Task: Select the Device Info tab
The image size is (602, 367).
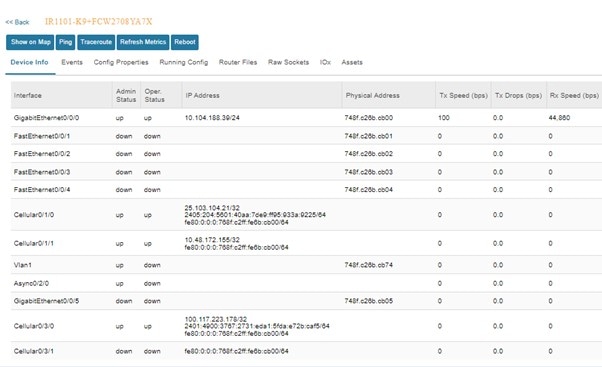Action: [30, 62]
